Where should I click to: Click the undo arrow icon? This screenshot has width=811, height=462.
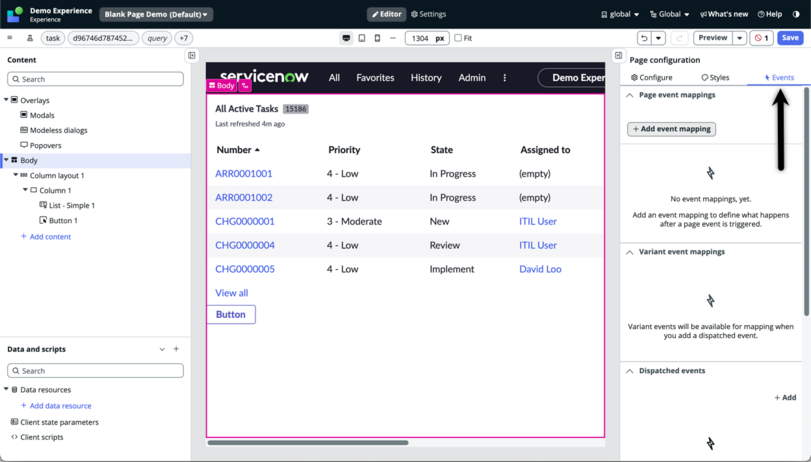[x=644, y=38]
